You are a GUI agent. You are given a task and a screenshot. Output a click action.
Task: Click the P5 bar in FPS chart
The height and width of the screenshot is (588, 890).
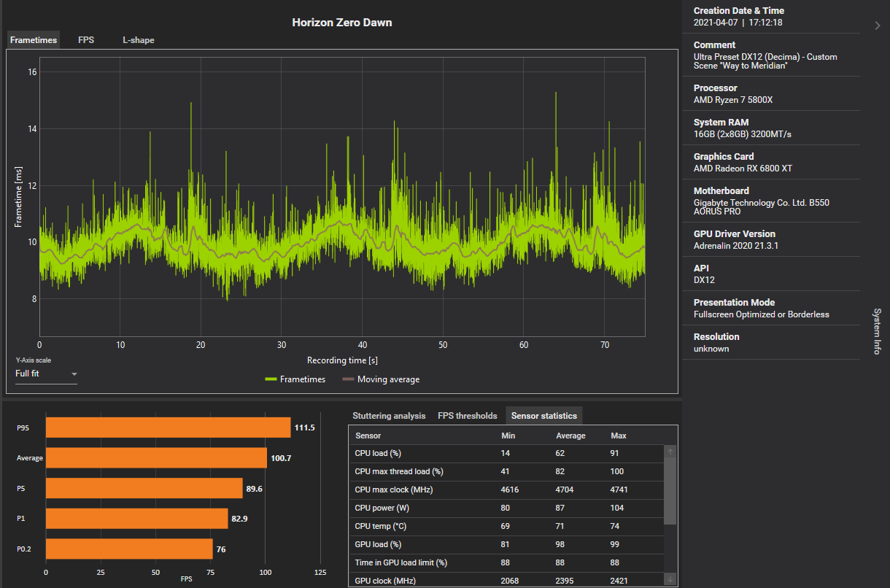click(144, 488)
